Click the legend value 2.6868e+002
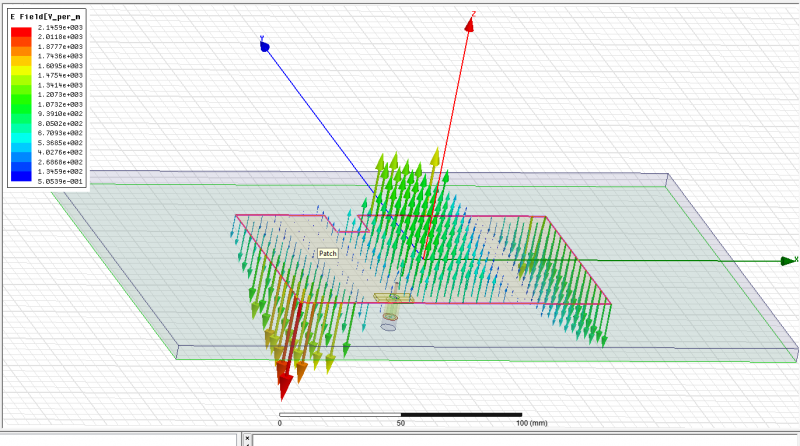This screenshot has width=800, height=446. [x=60, y=162]
